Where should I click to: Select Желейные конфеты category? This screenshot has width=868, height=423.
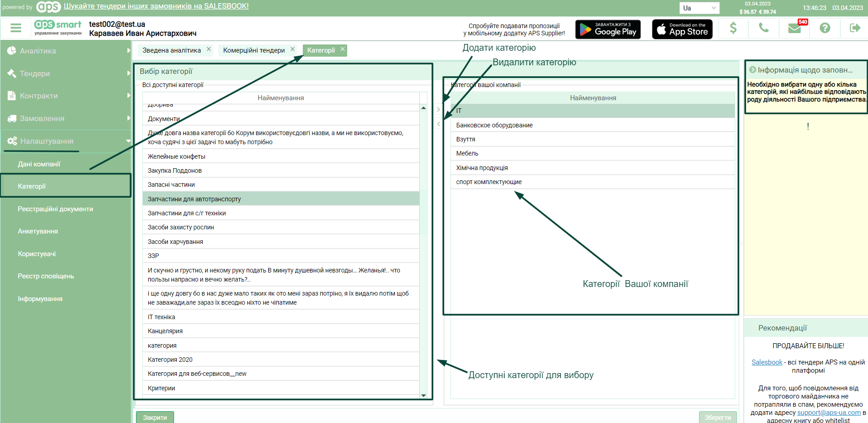tap(281, 156)
